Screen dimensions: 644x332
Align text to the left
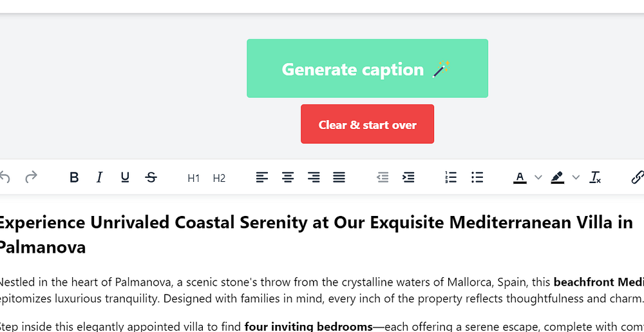(262, 177)
